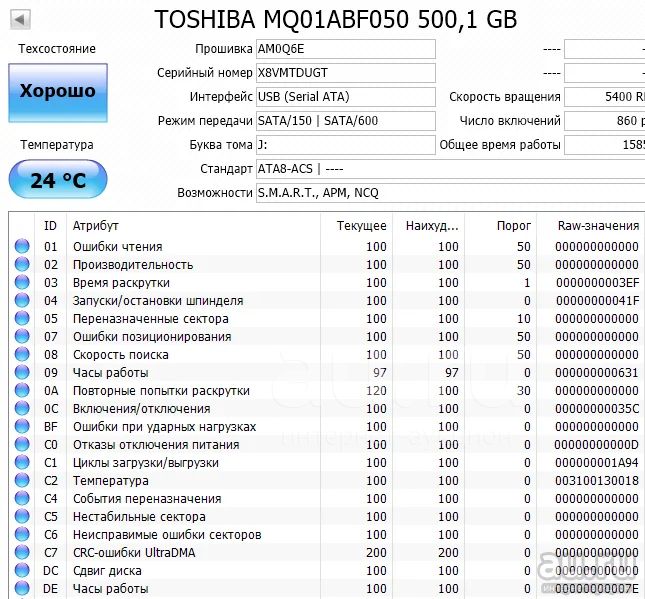645x599 pixels.
Task: Select the Отказы отключения питания attribute
Action: point(156,445)
